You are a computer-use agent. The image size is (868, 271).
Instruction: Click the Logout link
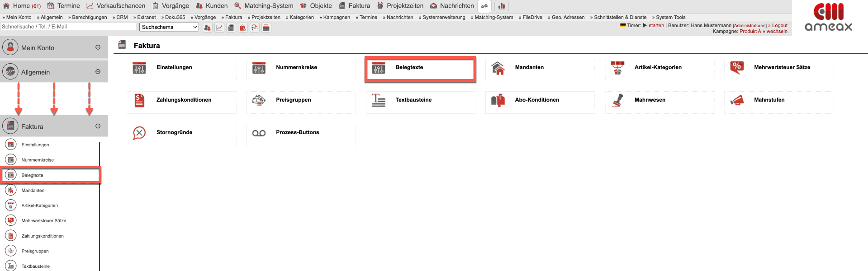pos(779,25)
